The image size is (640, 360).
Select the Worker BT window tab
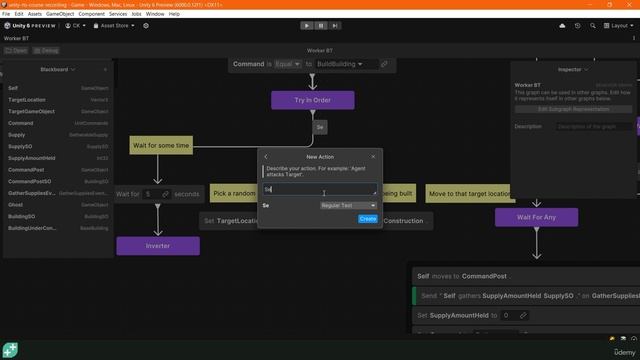[x=16, y=38]
